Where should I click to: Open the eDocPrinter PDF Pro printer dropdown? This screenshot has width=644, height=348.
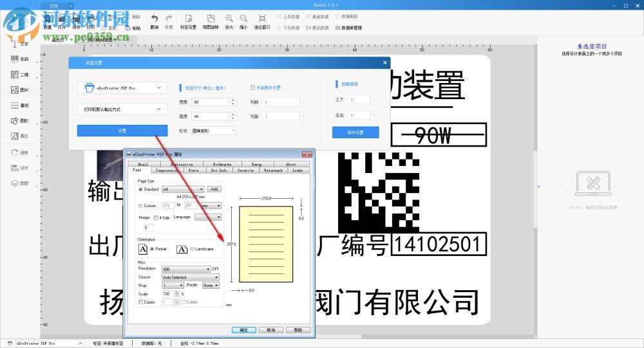(x=122, y=87)
